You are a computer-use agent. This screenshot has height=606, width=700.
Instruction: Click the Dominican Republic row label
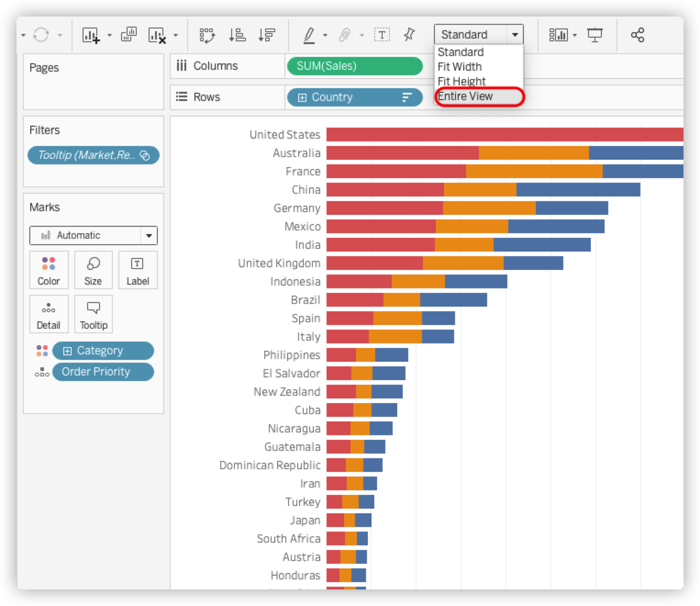pyautogui.click(x=270, y=465)
